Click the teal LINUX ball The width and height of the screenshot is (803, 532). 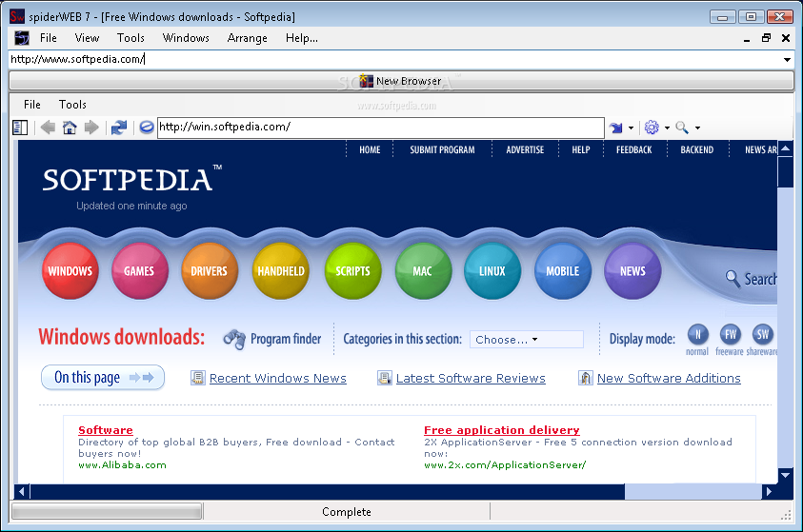click(x=492, y=271)
